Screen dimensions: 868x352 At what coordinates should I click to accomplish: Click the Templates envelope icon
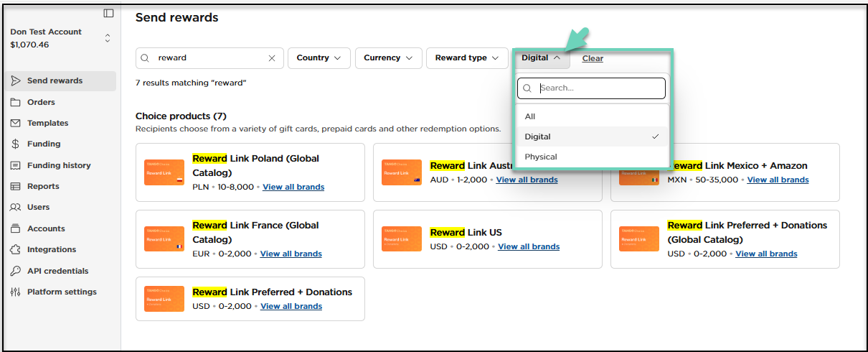coord(15,123)
